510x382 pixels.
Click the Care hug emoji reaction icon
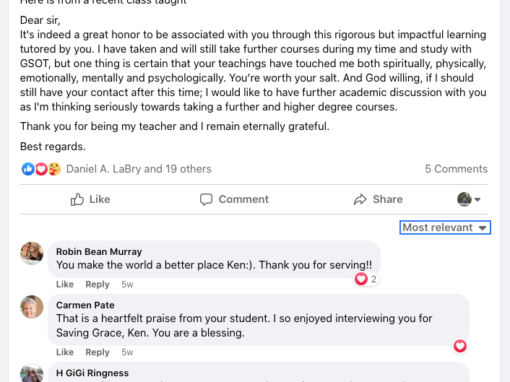tap(55, 169)
